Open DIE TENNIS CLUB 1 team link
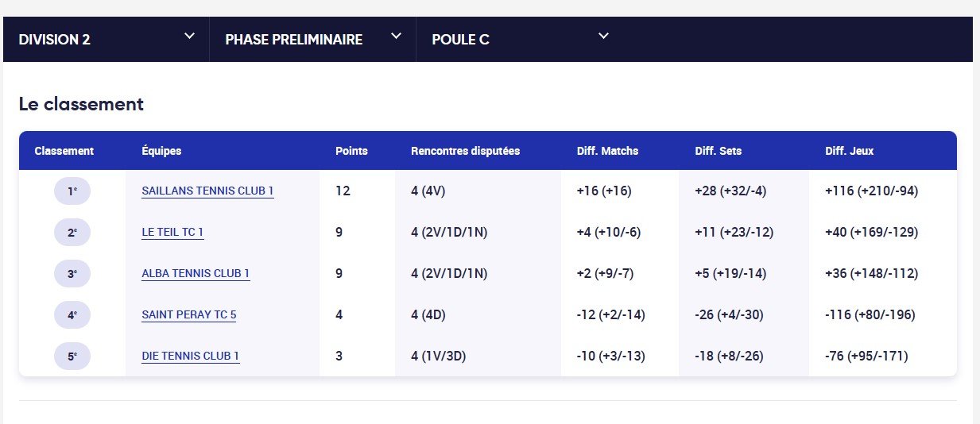Image resolution: width=980 pixels, height=424 pixels. (191, 357)
